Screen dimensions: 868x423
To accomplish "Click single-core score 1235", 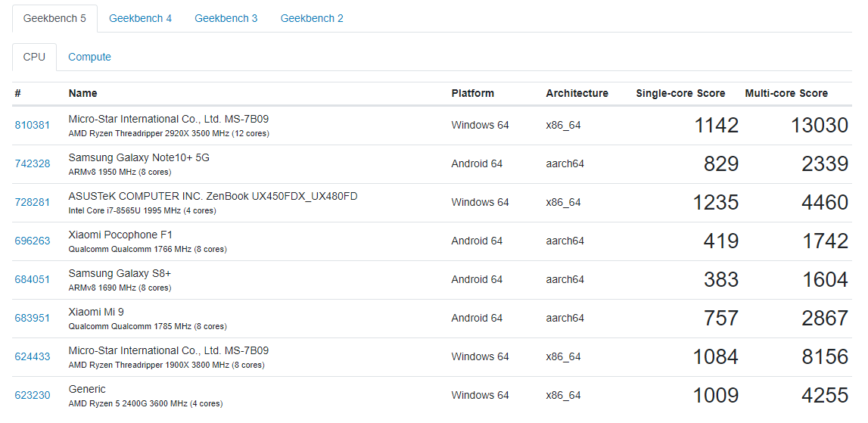I will click(x=716, y=202).
